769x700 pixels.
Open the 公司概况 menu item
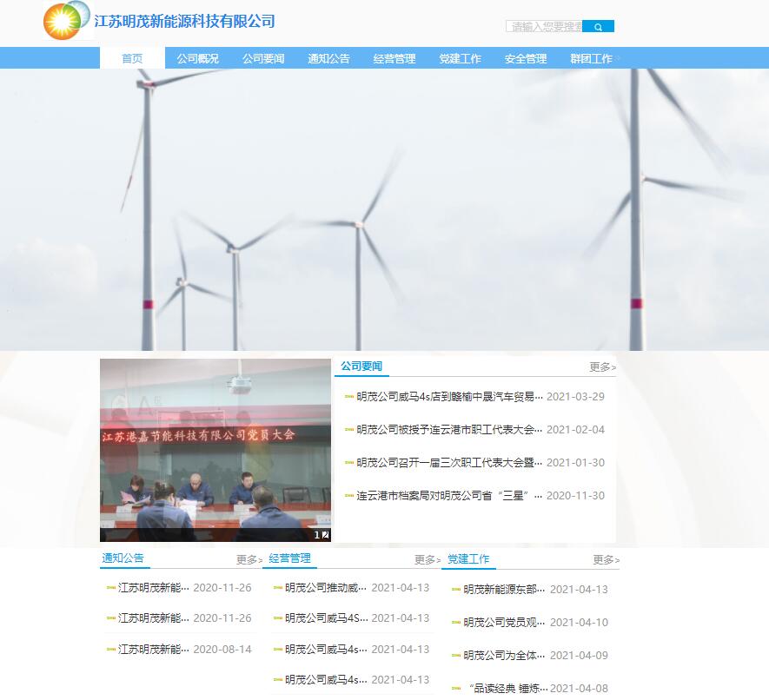click(198, 58)
